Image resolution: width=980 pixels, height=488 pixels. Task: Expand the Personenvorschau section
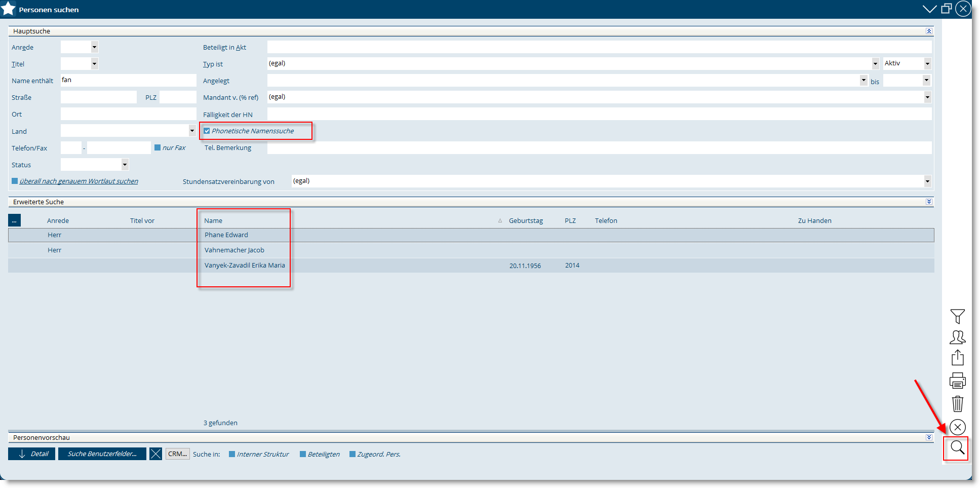(929, 437)
